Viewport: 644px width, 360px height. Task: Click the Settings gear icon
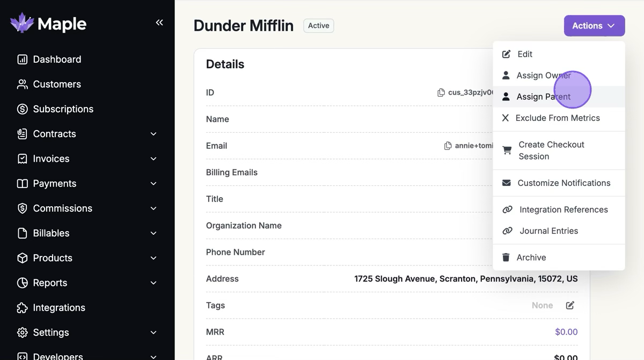coord(22,333)
